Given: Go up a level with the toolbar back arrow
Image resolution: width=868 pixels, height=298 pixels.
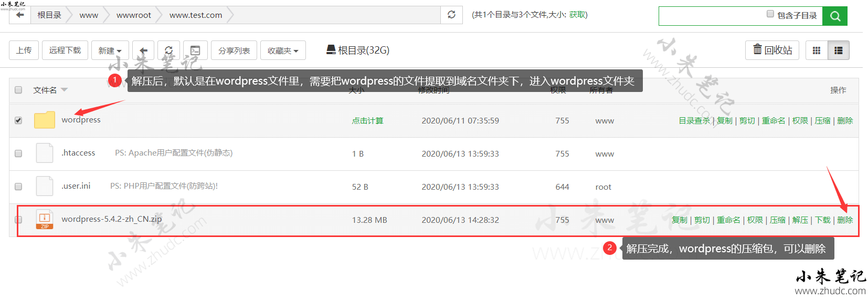Looking at the screenshot, I should pyautogui.click(x=143, y=50).
